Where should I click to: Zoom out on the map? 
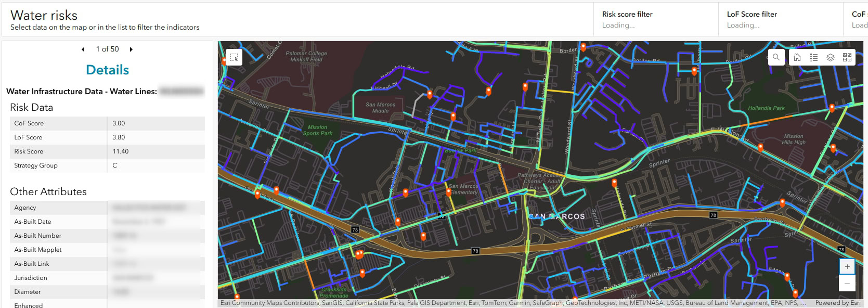point(847,284)
